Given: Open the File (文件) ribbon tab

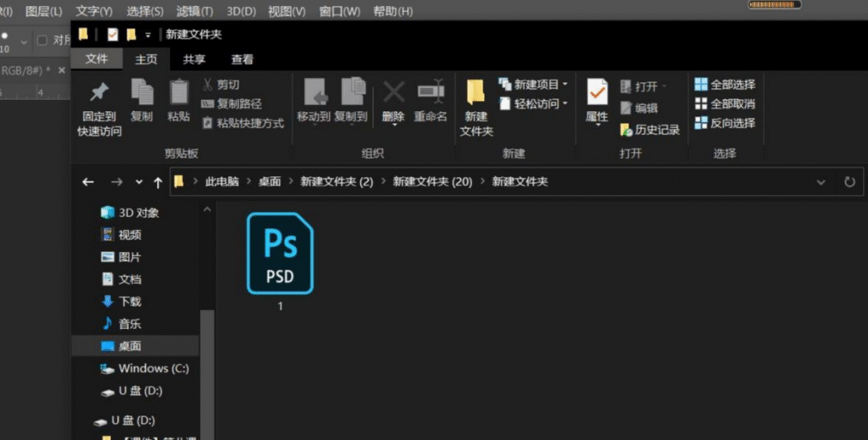Looking at the screenshot, I should 97,58.
